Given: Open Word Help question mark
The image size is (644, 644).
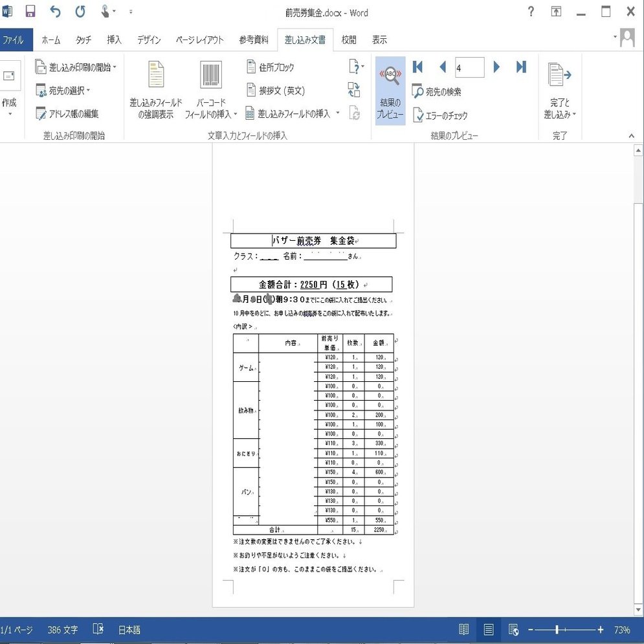Looking at the screenshot, I should coord(531,12).
